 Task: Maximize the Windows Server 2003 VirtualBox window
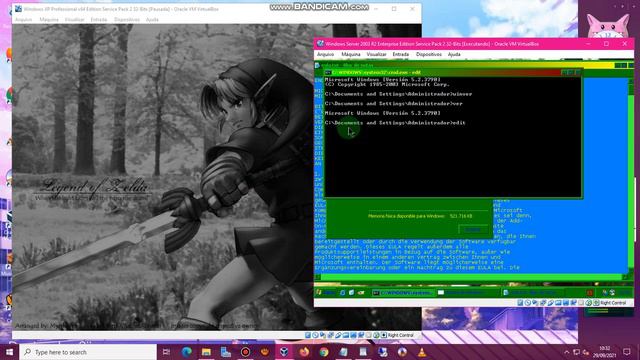point(607,44)
